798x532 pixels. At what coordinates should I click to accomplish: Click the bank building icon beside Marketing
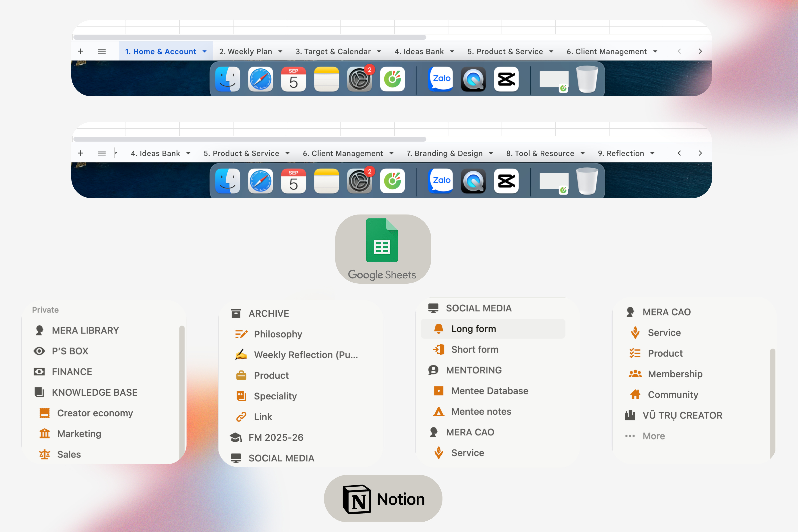(x=44, y=434)
